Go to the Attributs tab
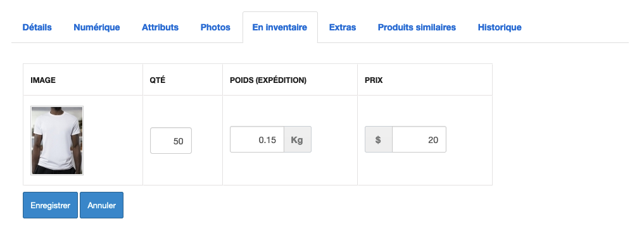 click(x=160, y=27)
